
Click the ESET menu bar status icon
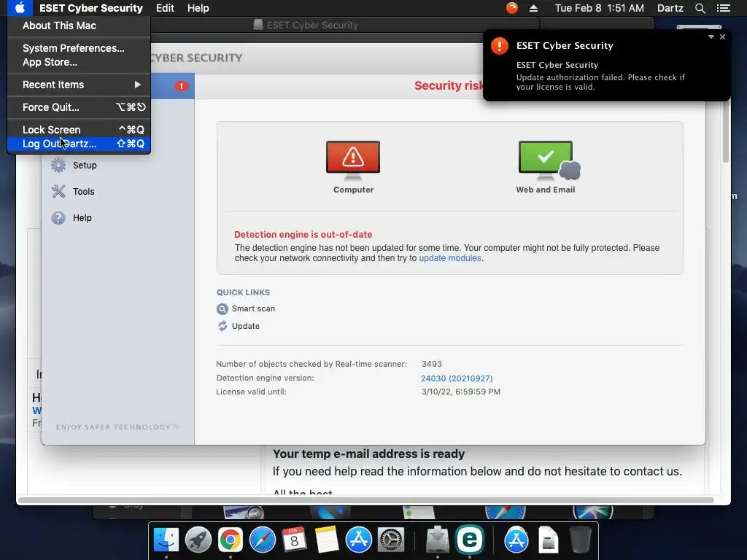[511, 8]
